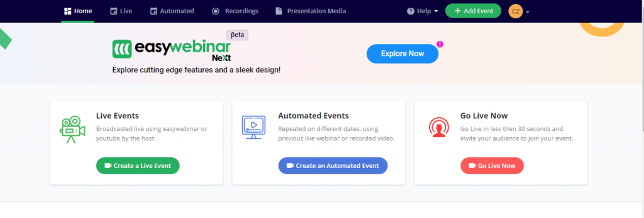Image resolution: width=644 pixels, height=218 pixels.
Task: Open the CZ user avatar
Action: [x=516, y=11]
